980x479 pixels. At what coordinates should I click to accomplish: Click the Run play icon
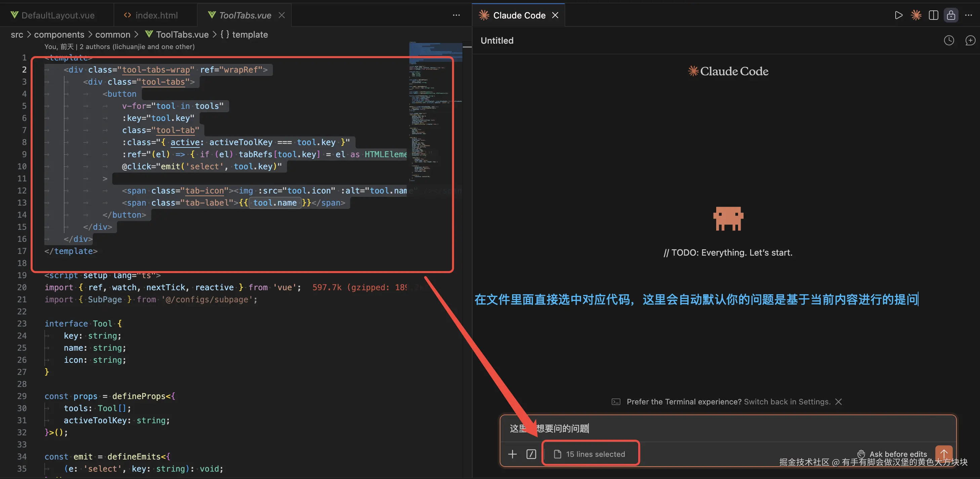click(898, 15)
